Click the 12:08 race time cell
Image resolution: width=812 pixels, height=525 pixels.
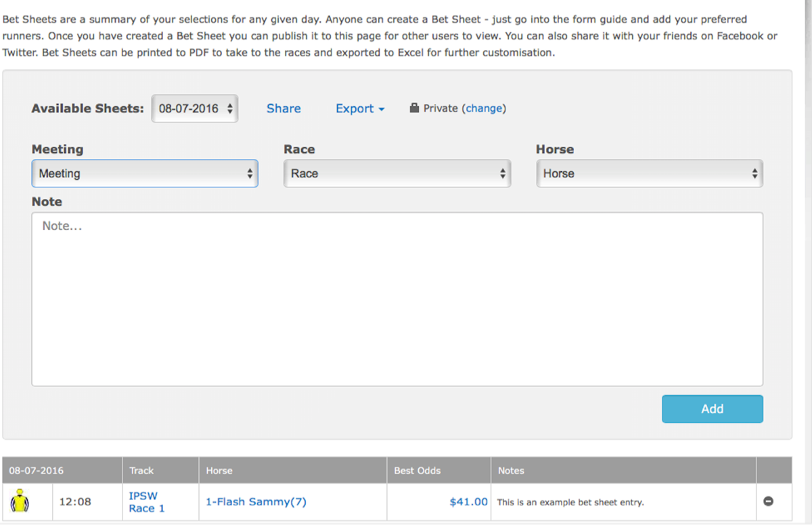(x=75, y=502)
